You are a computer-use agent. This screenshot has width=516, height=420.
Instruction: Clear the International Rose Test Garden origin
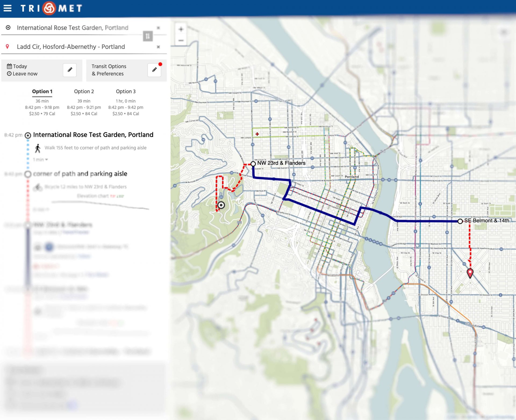158,27
